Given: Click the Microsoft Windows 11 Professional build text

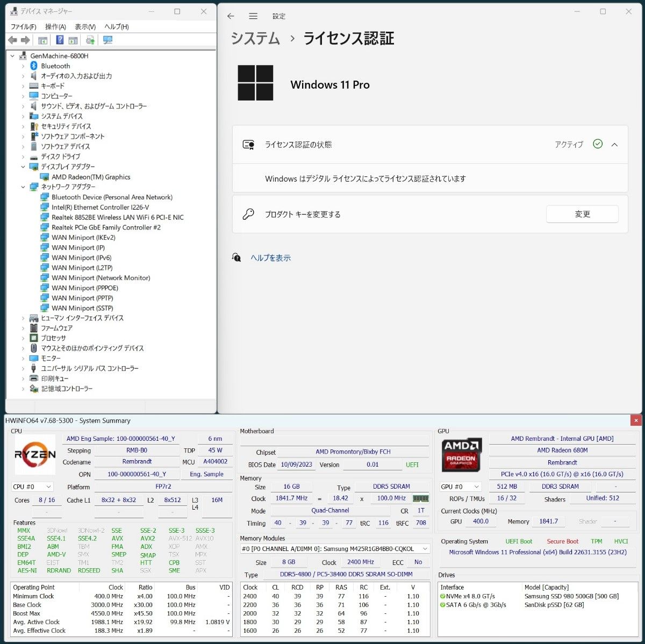Looking at the screenshot, I should coord(537,552).
